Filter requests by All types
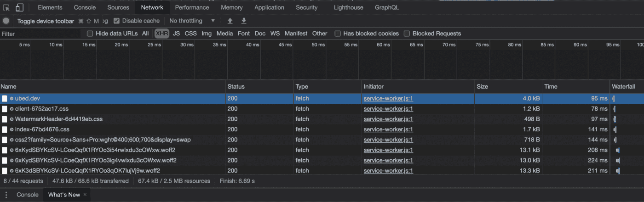 click(145, 34)
